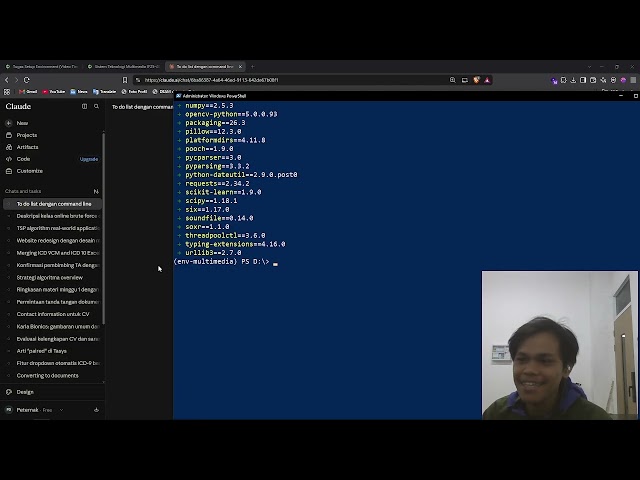The image size is (640, 480).
Task: Open chat 'Evaluasi kelengkapan CV'
Action: (x=52, y=338)
